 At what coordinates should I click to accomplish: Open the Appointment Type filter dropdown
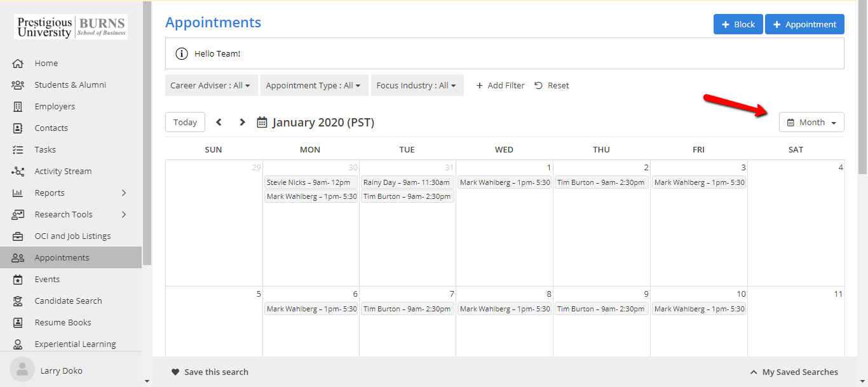313,85
